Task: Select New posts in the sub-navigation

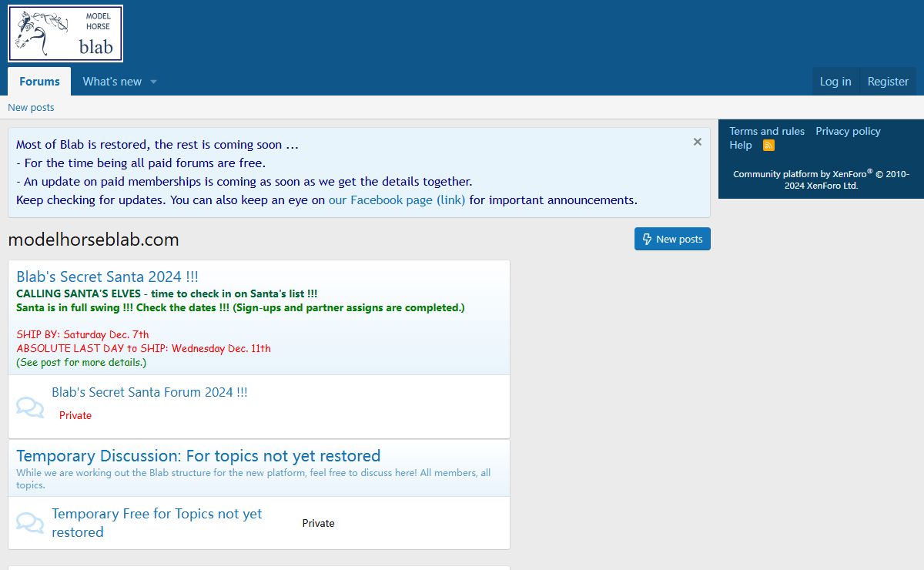Action: pos(31,107)
